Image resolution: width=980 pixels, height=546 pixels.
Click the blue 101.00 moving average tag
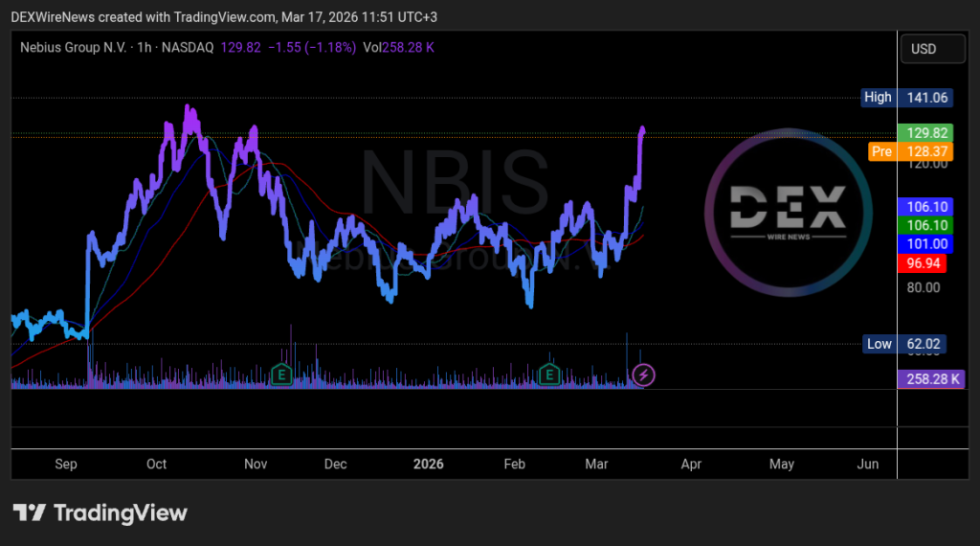pyautogui.click(x=925, y=244)
